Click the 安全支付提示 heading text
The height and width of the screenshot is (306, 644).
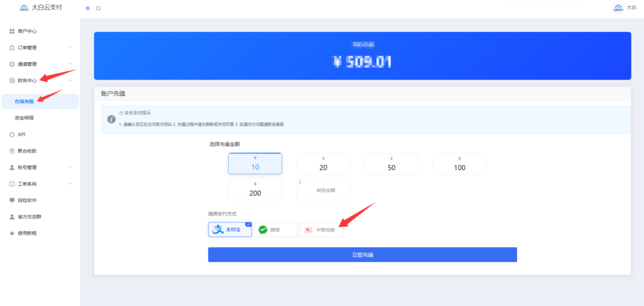[x=138, y=113]
